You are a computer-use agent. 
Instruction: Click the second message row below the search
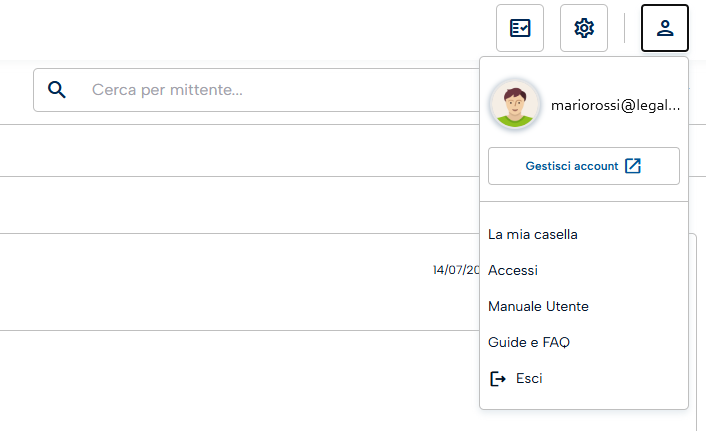coord(240,205)
